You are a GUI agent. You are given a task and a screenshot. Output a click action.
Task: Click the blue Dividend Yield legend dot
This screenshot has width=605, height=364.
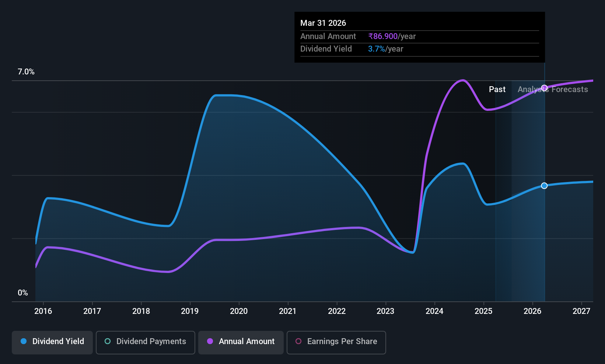click(x=24, y=342)
